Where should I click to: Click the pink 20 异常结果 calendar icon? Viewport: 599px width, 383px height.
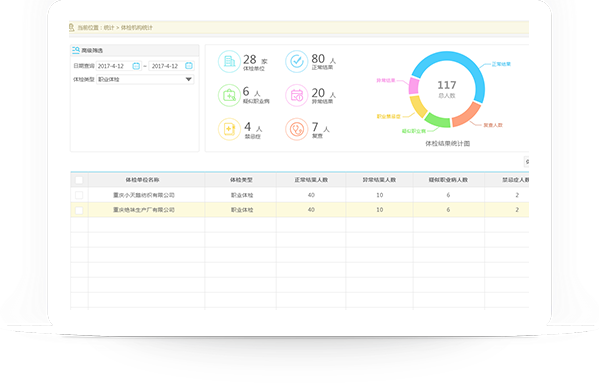tap(296, 95)
